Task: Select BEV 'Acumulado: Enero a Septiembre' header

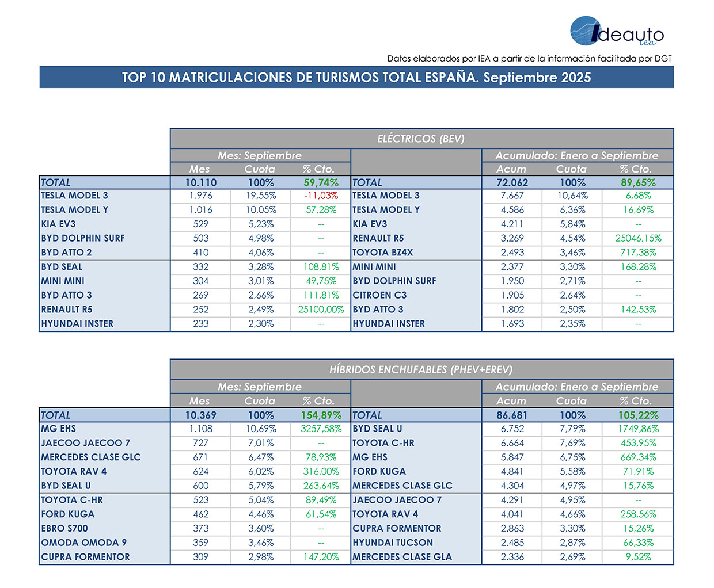Action: (577, 155)
